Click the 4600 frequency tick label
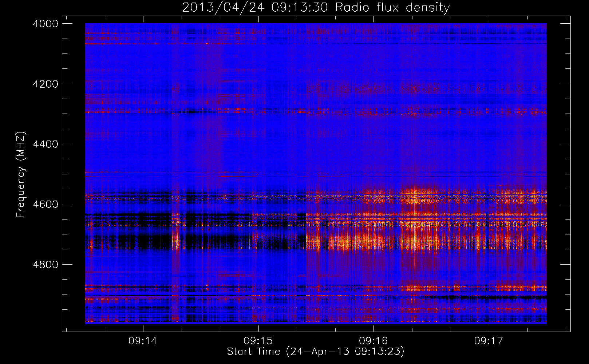The image size is (589, 364). click(x=46, y=204)
